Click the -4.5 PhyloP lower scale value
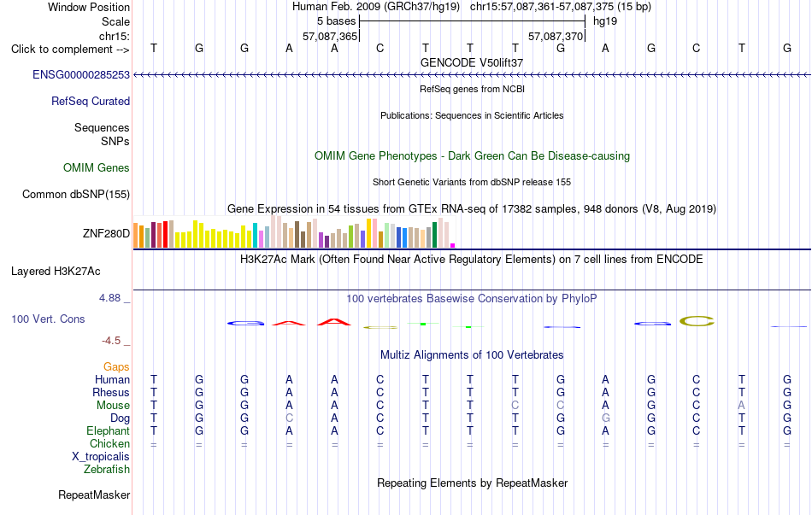This screenshot has width=812, height=515. point(111,341)
